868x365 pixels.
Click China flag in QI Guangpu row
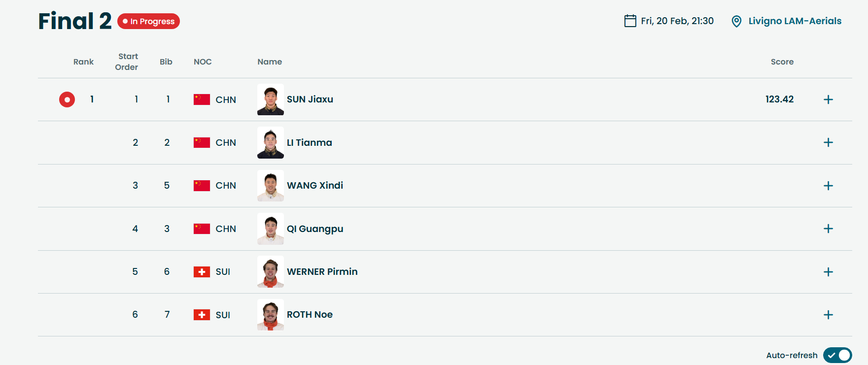point(202,229)
